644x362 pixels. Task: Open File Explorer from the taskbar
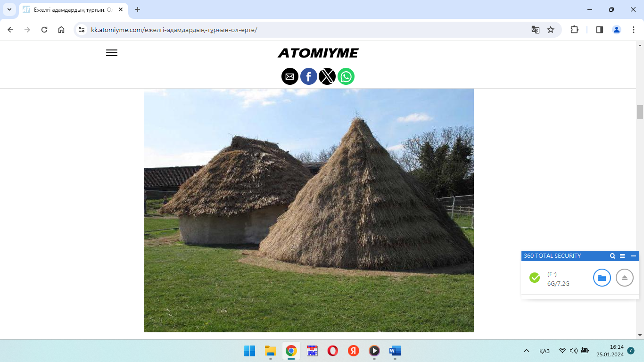(270, 351)
